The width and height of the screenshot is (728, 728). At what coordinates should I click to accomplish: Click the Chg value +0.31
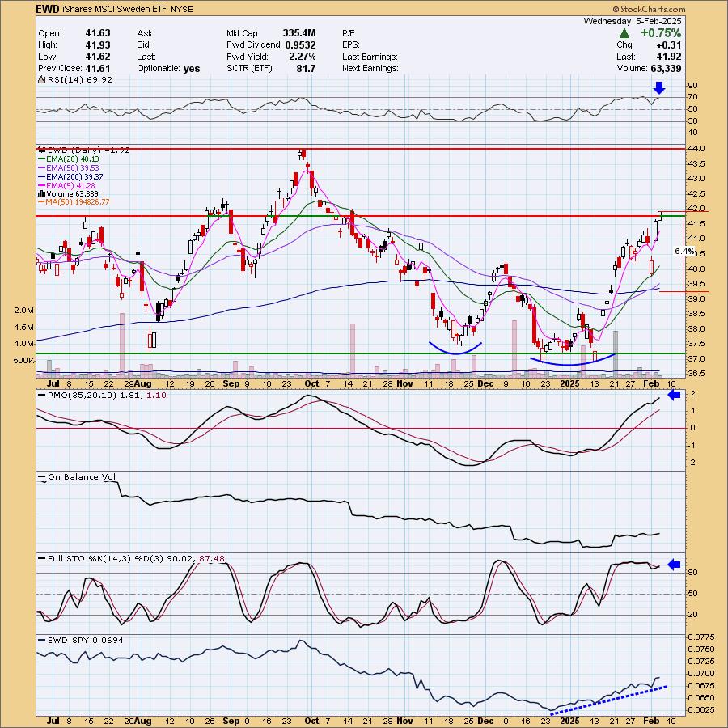669,45
